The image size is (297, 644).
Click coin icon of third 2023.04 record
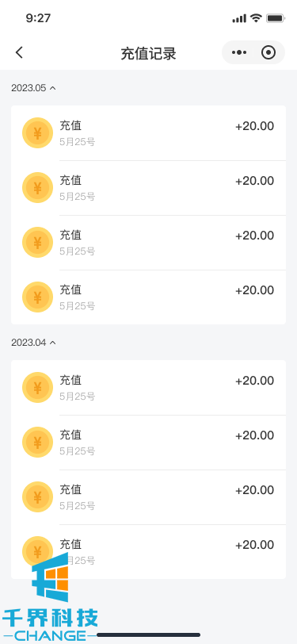[x=37, y=496]
